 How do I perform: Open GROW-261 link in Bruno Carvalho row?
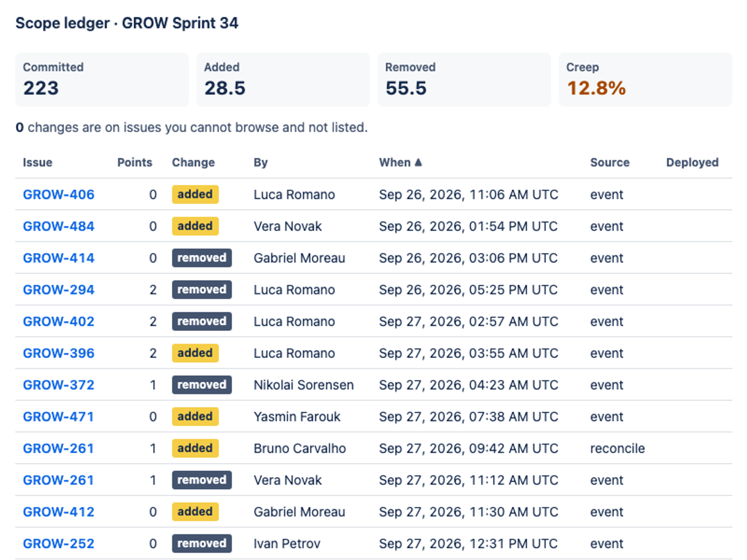(x=59, y=449)
